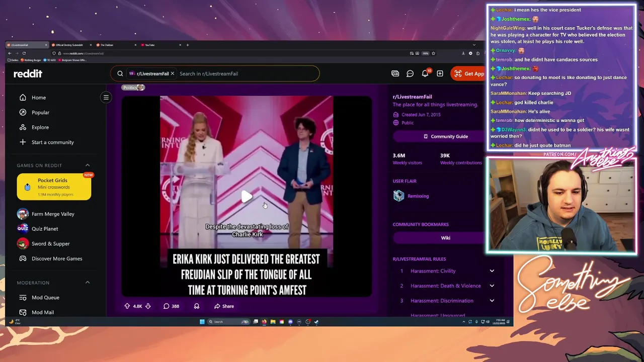Click the search magnifier icon
The image size is (644, 362).
click(x=120, y=73)
